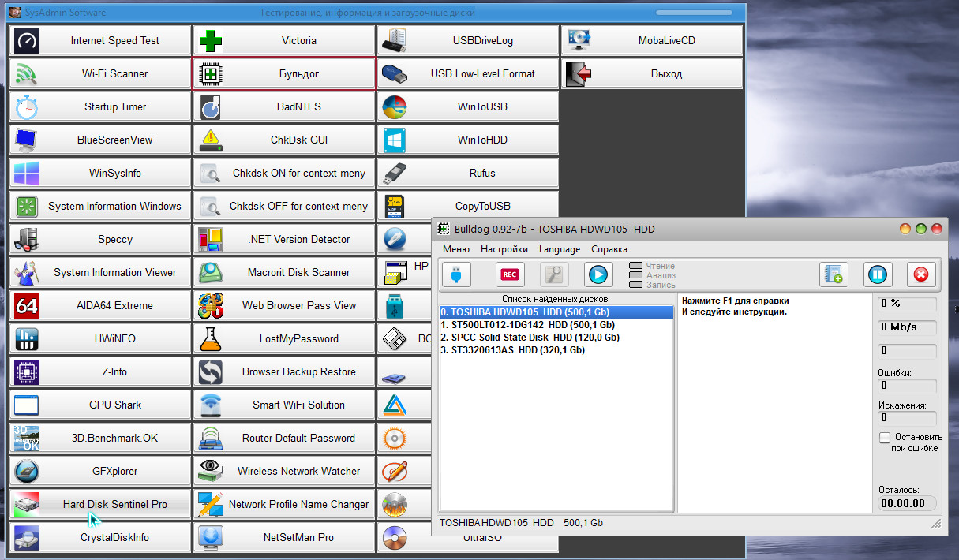Launch Victoria with the green cross icon

[284, 40]
